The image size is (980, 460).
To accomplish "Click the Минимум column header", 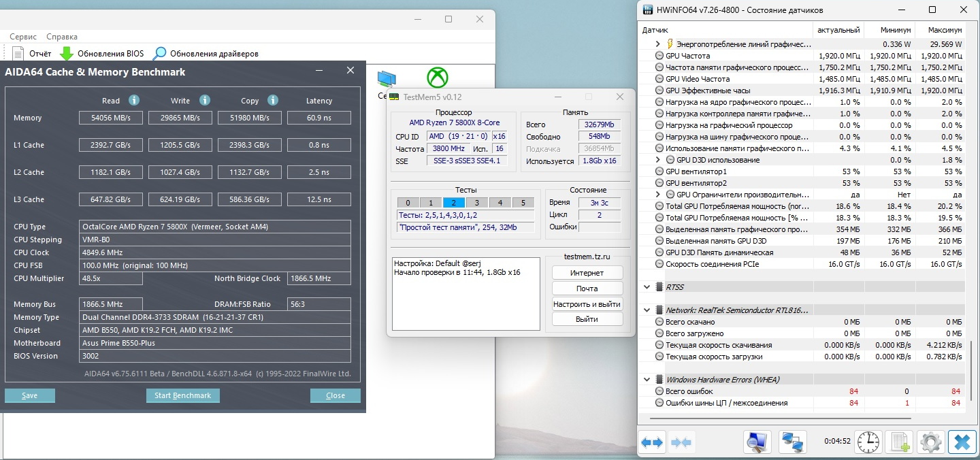I will [x=889, y=30].
